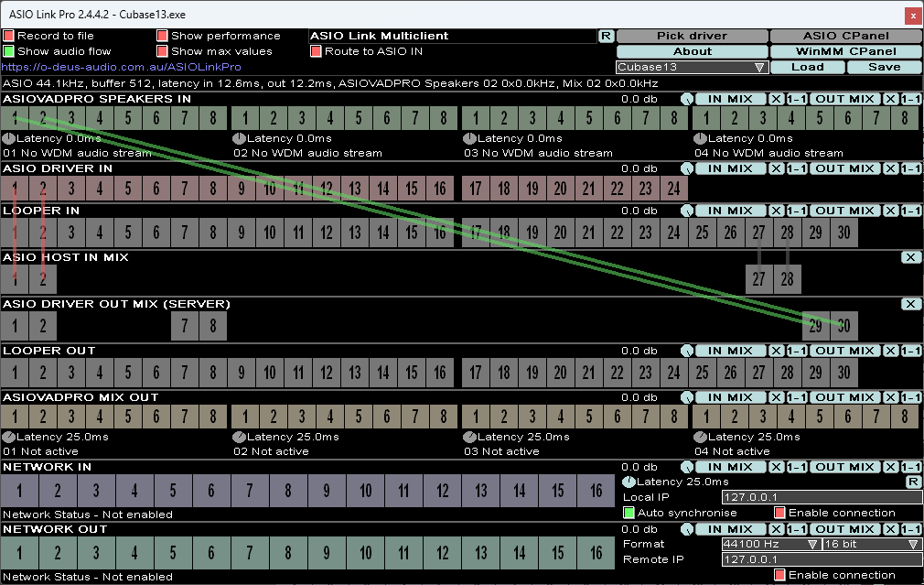The height and width of the screenshot is (585, 924).
Task: Click 1-1 after OUT MIX on Network In
Action: point(911,467)
